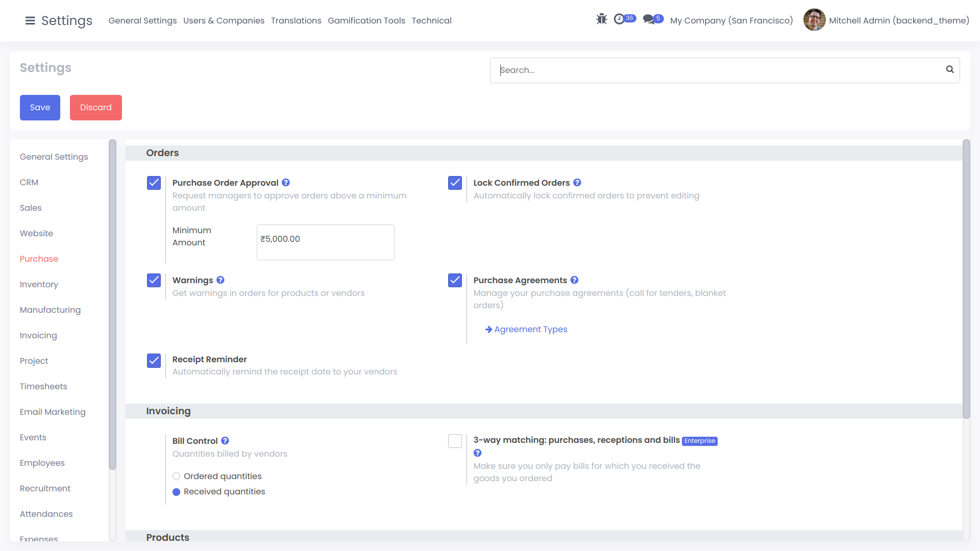Switch to Inventory settings section
Image resolution: width=980 pixels, height=551 pixels.
[39, 284]
